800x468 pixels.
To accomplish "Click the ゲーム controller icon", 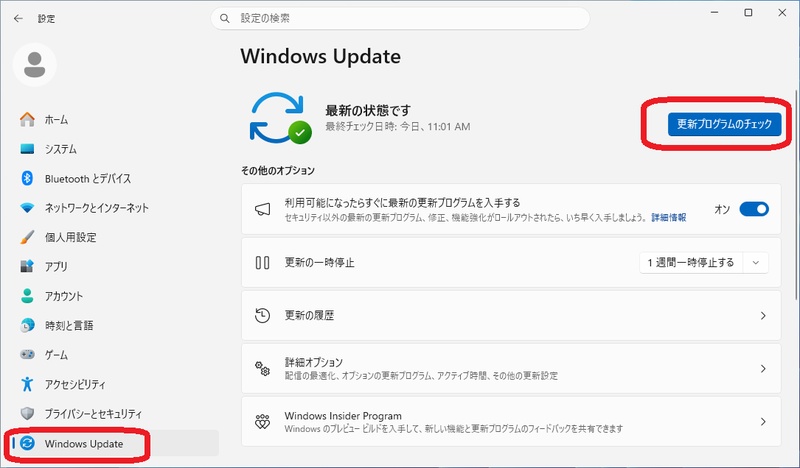I will [x=27, y=354].
